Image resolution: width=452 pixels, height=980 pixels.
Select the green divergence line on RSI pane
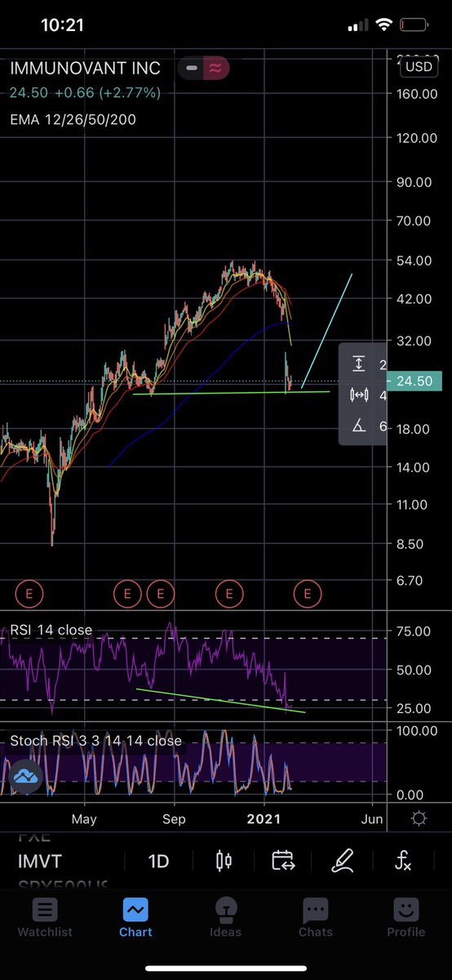coord(220,701)
